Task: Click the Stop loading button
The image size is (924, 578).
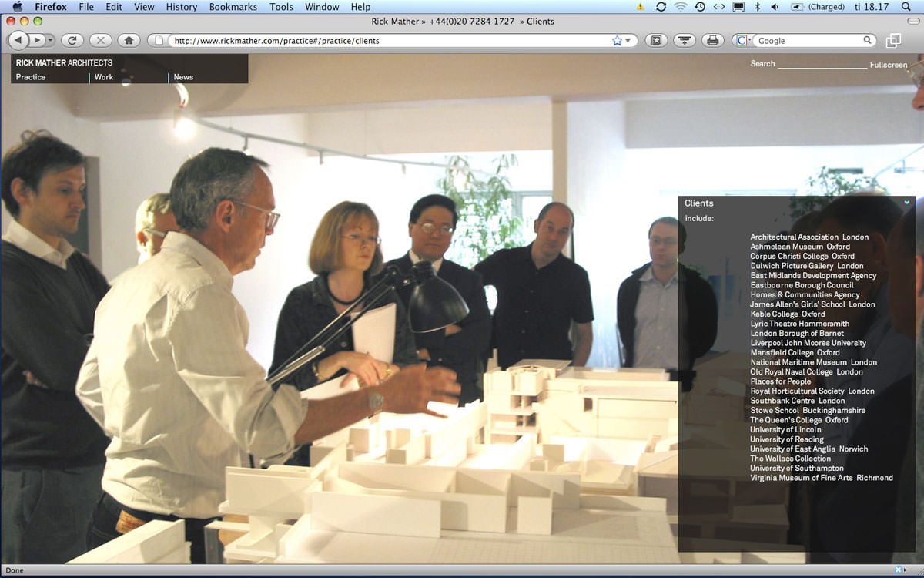Action: pyautogui.click(x=100, y=40)
